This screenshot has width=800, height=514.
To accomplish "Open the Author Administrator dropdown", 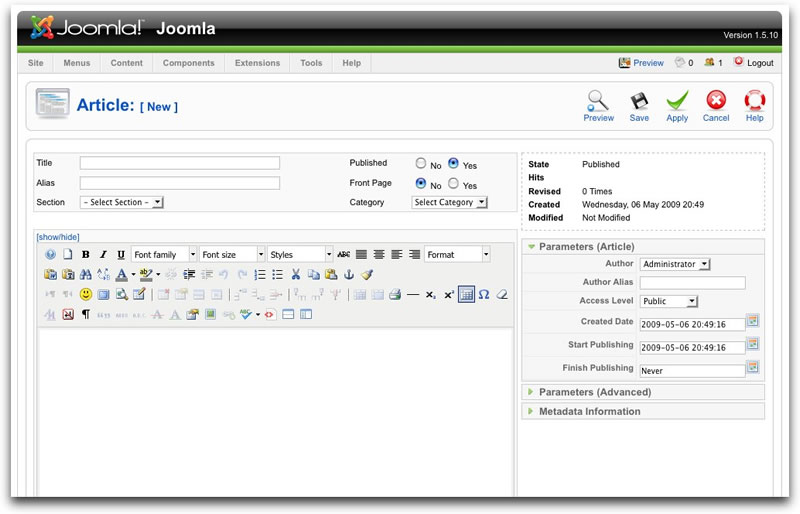I will (x=675, y=264).
